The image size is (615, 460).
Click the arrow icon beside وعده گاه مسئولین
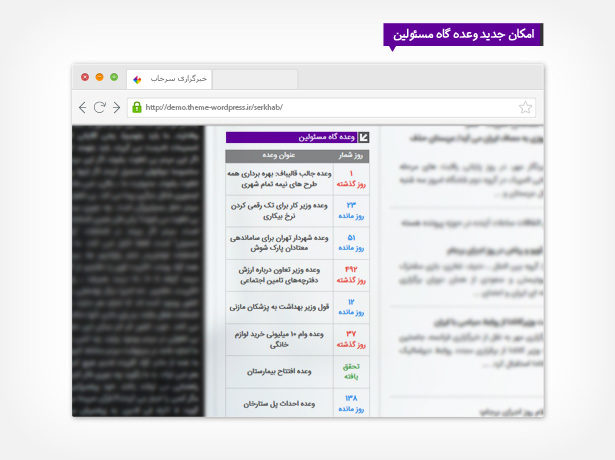click(363, 137)
